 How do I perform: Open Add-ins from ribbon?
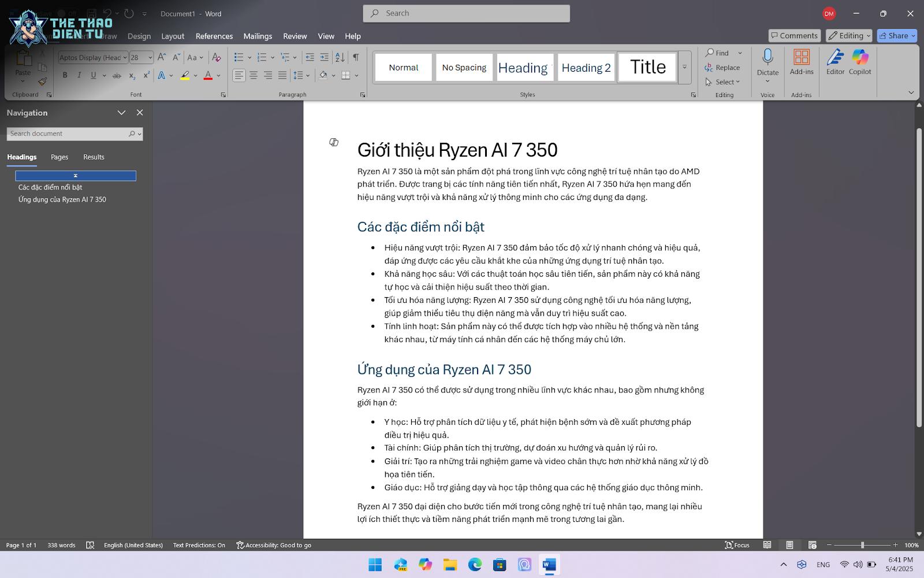802,62
